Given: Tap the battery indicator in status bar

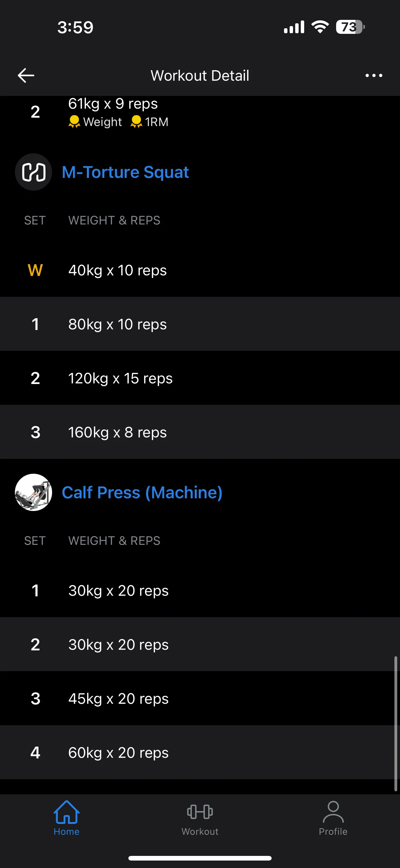Looking at the screenshot, I should coord(350,27).
